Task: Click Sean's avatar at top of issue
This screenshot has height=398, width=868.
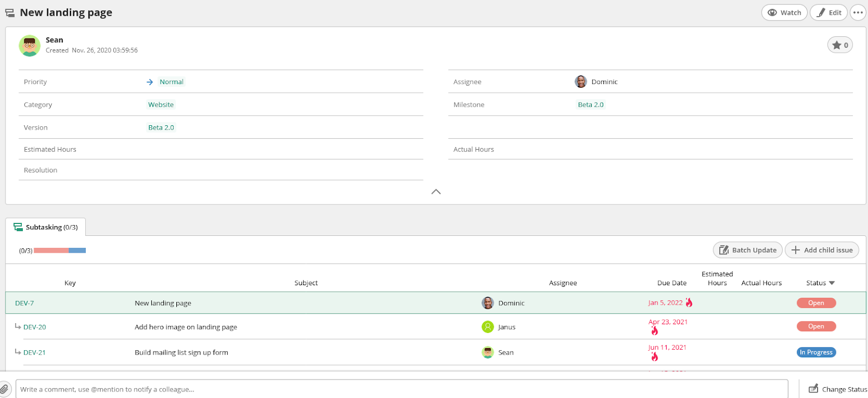Action: click(29, 46)
